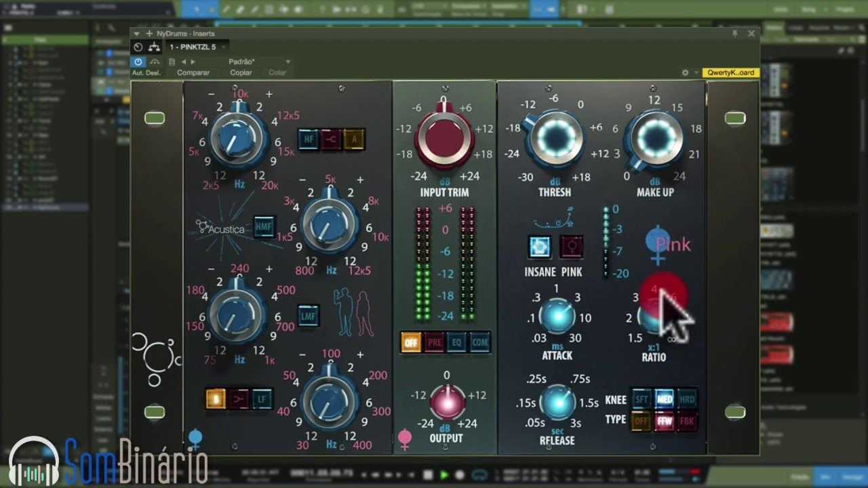Select OFF compressor type
Viewport: 868px width, 488px height.
[x=642, y=422]
